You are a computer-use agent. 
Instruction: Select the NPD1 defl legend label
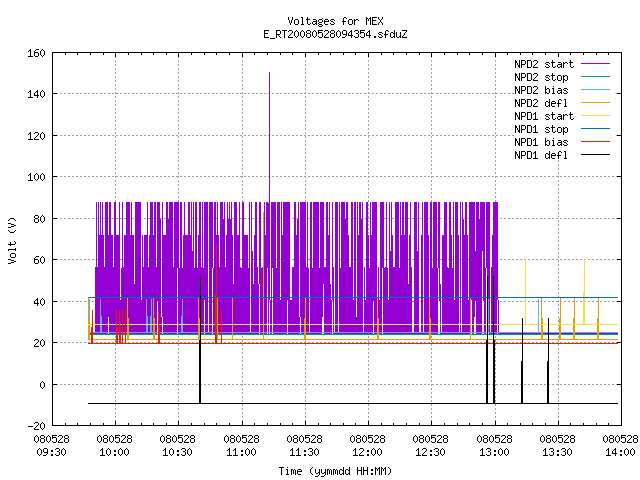point(541,155)
